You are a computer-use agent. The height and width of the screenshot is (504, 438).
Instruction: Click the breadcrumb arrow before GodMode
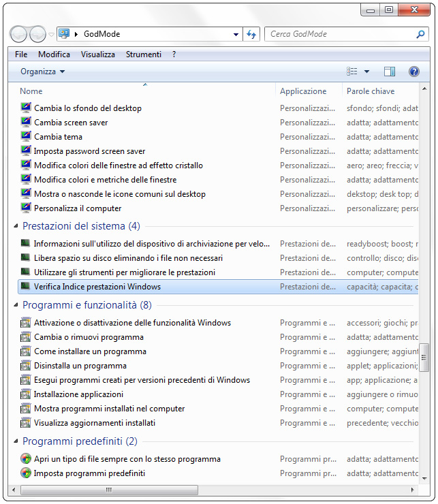[x=76, y=34]
